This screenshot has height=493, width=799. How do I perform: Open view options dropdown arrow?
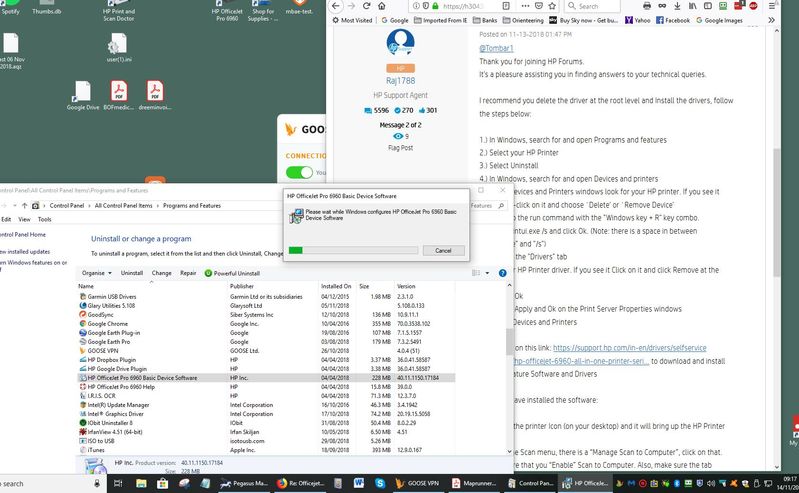[487, 273]
